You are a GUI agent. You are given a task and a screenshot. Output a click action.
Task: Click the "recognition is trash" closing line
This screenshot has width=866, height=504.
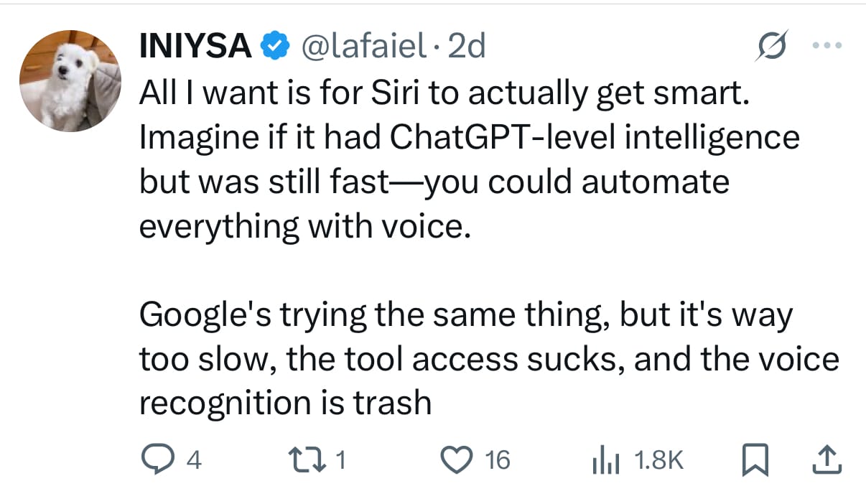click(x=284, y=403)
